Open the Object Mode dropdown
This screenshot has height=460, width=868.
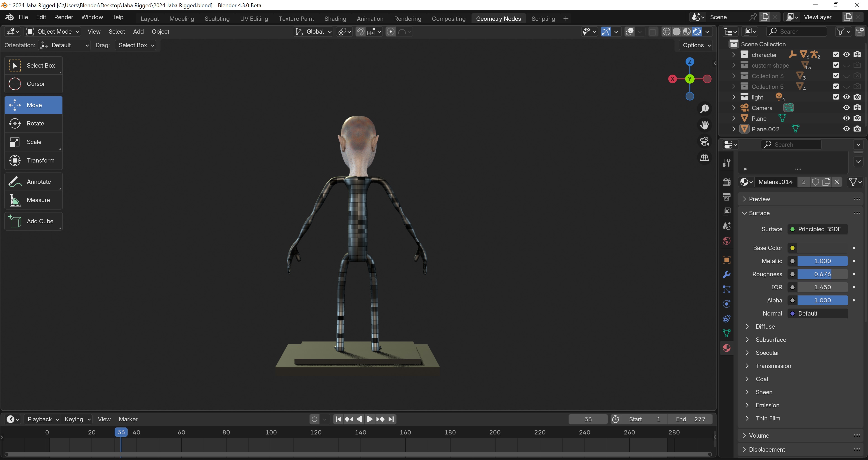pos(52,32)
